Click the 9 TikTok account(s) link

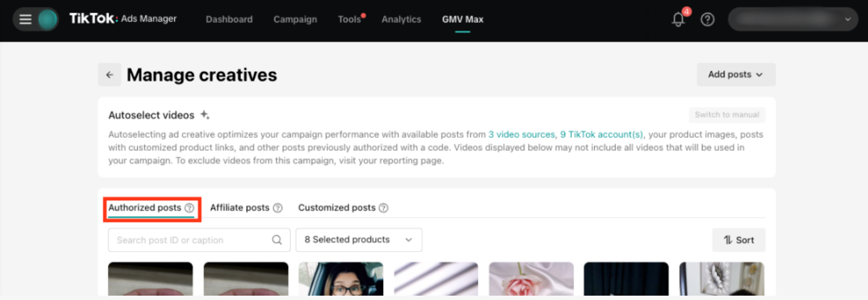601,134
